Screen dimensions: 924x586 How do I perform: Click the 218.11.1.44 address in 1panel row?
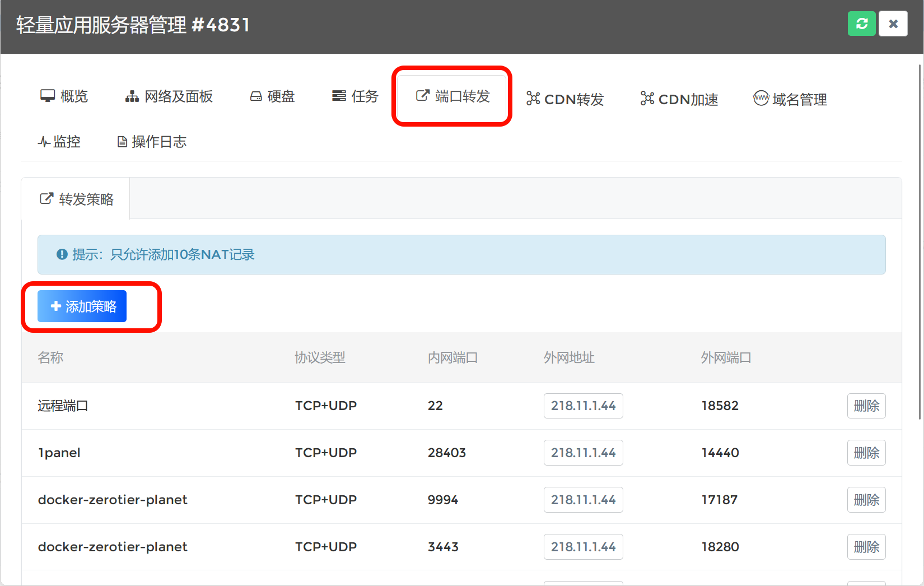[x=583, y=453]
